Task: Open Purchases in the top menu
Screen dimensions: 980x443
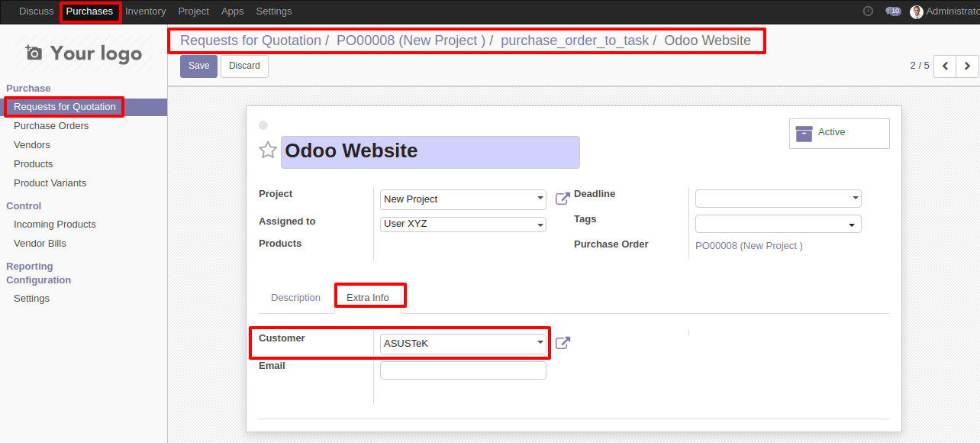Action: (89, 11)
